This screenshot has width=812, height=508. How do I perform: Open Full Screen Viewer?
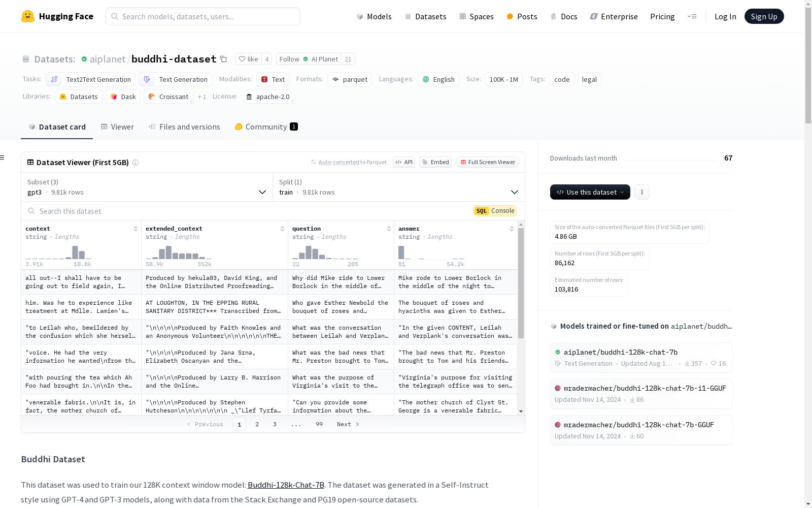pyautogui.click(x=488, y=162)
